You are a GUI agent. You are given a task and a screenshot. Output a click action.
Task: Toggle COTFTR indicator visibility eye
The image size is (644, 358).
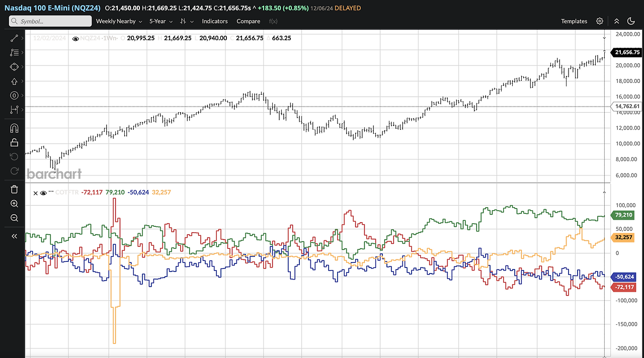(x=43, y=193)
